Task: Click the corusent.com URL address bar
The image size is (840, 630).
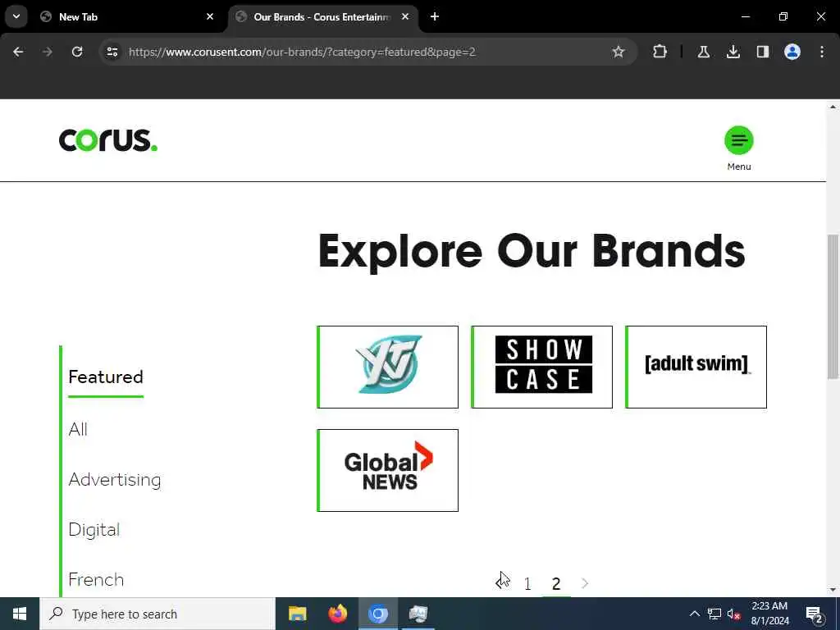Action: (x=302, y=52)
